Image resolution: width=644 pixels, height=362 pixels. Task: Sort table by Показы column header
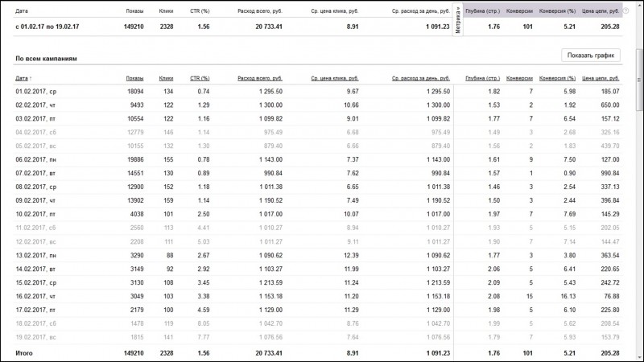tap(134, 78)
